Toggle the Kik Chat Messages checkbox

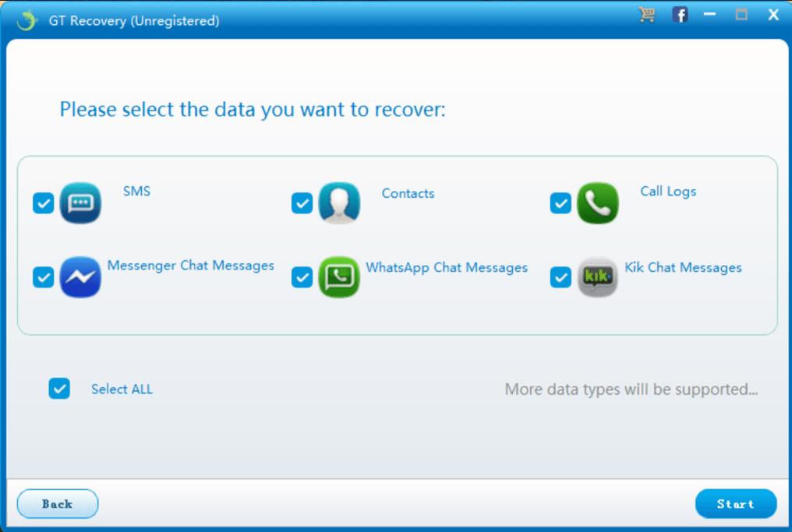tap(560, 277)
